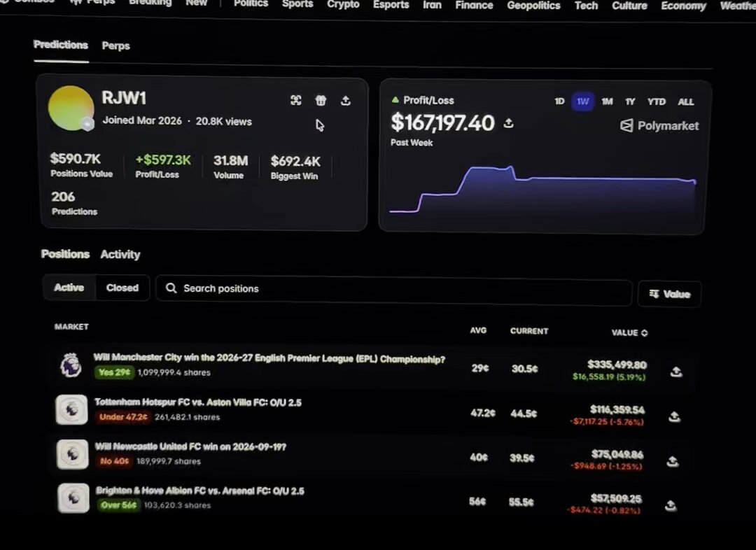Image resolution: width=756 pixels, height=550 pixels.
Task: Select the 1M chart range
Action: 607,101
